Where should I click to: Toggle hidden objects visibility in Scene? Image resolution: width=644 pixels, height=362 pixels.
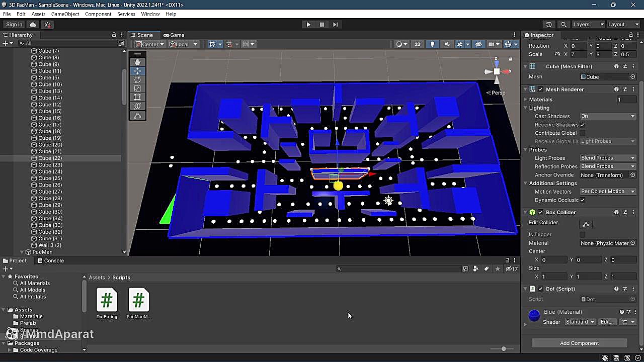tap(478, 44)
